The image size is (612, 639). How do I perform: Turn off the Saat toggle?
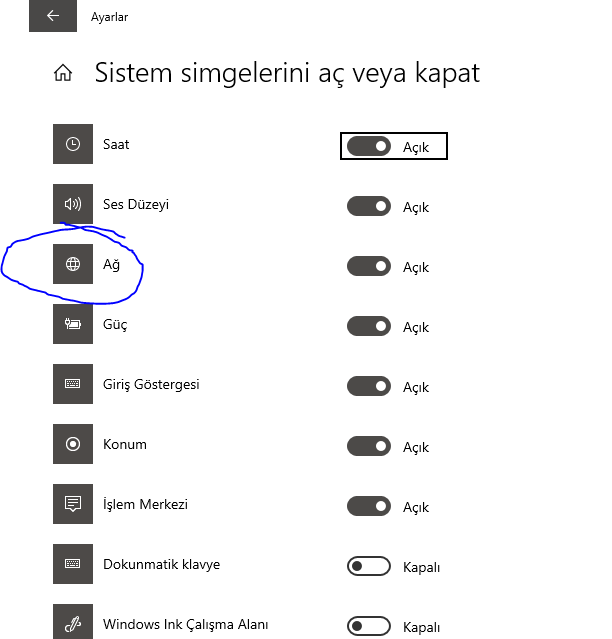point(368,147)
